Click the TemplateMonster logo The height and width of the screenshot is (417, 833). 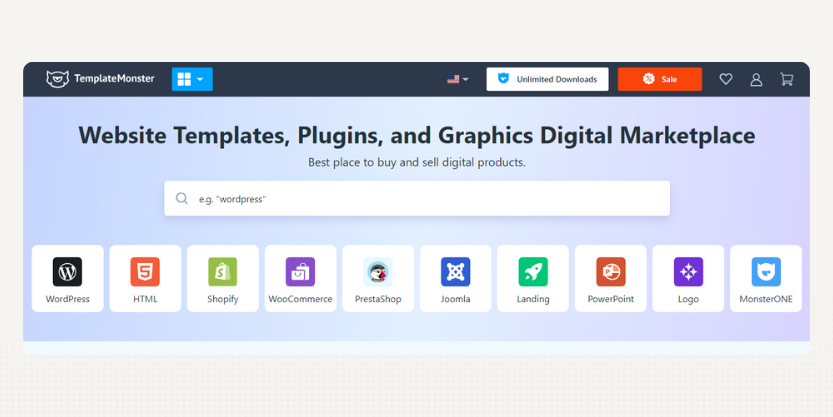pyautogui.click(x=100, y=79)
